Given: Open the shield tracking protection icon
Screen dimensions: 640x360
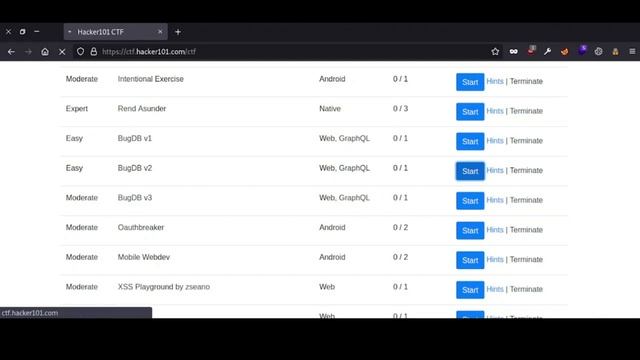Looking at the screenshot, I should coord(80,51).
